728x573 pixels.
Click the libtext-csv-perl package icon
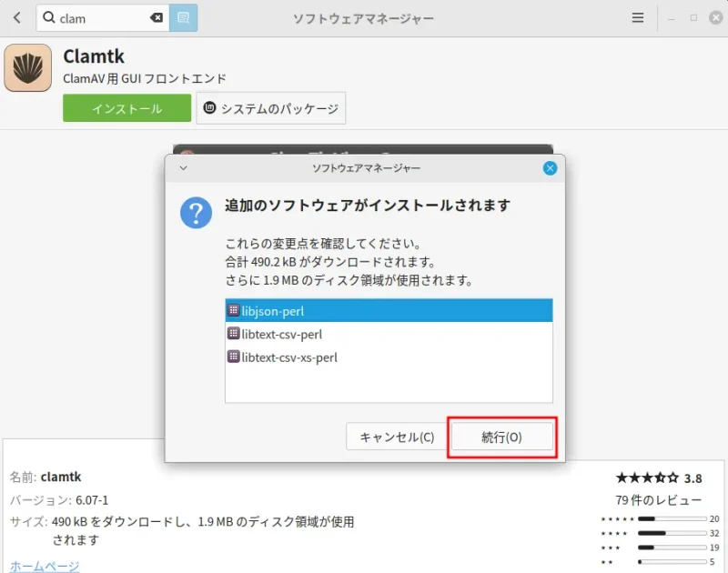click(x=234, y=333)
